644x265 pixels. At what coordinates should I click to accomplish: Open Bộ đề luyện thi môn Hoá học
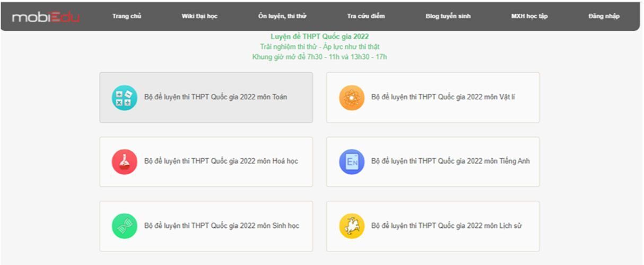point(206,162)
